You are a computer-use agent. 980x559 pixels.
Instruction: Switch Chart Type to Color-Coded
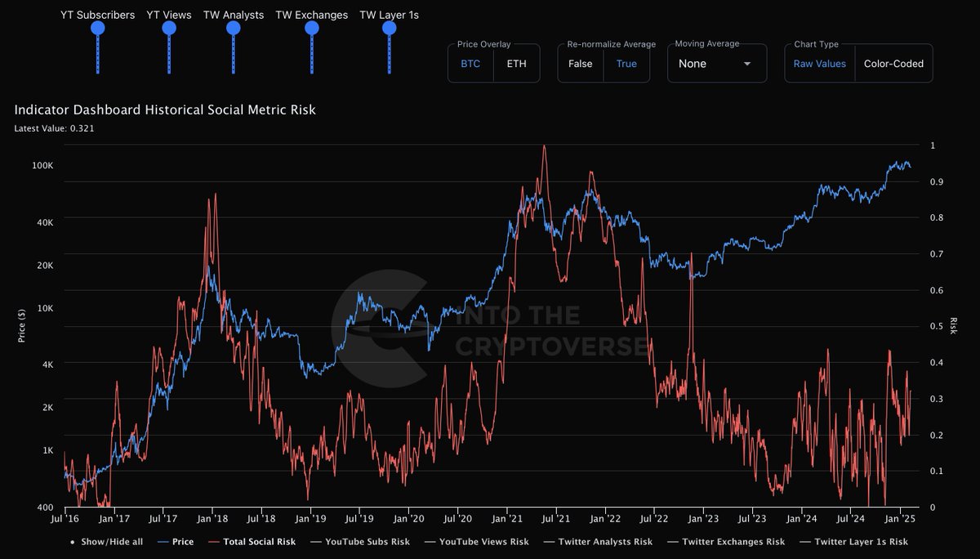click(x=893, y=63)
